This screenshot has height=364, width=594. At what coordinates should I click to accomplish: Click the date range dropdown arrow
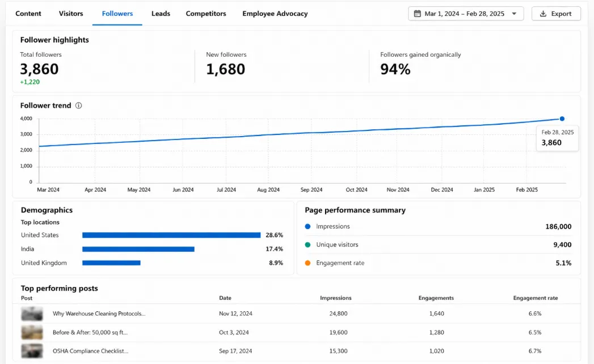pos(514,14)
